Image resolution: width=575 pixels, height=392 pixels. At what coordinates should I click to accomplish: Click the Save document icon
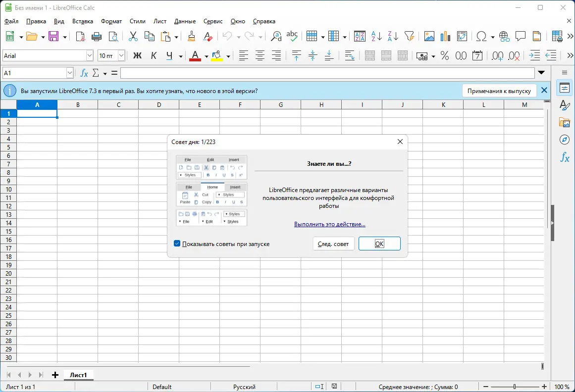tap(53, 37)
